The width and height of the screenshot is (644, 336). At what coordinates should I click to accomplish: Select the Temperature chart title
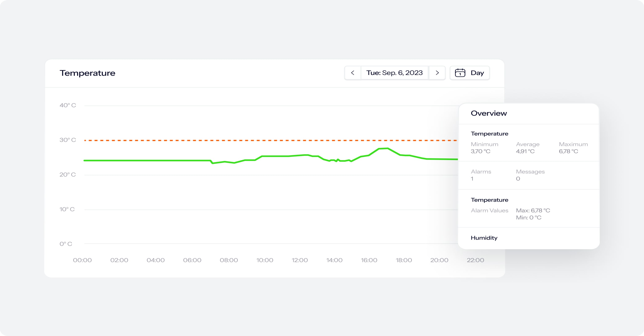tap(87, 73)
